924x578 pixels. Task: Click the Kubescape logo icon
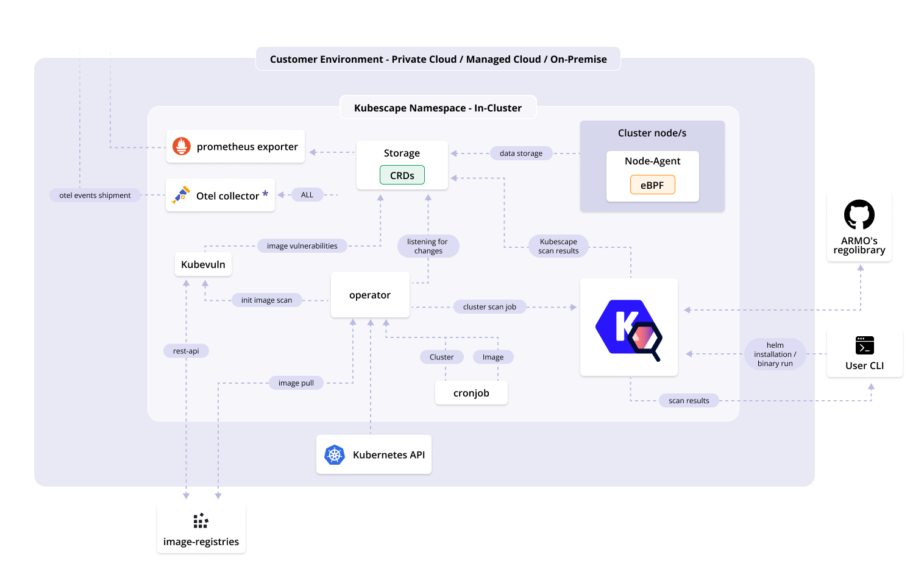click(x=628, y=329)
